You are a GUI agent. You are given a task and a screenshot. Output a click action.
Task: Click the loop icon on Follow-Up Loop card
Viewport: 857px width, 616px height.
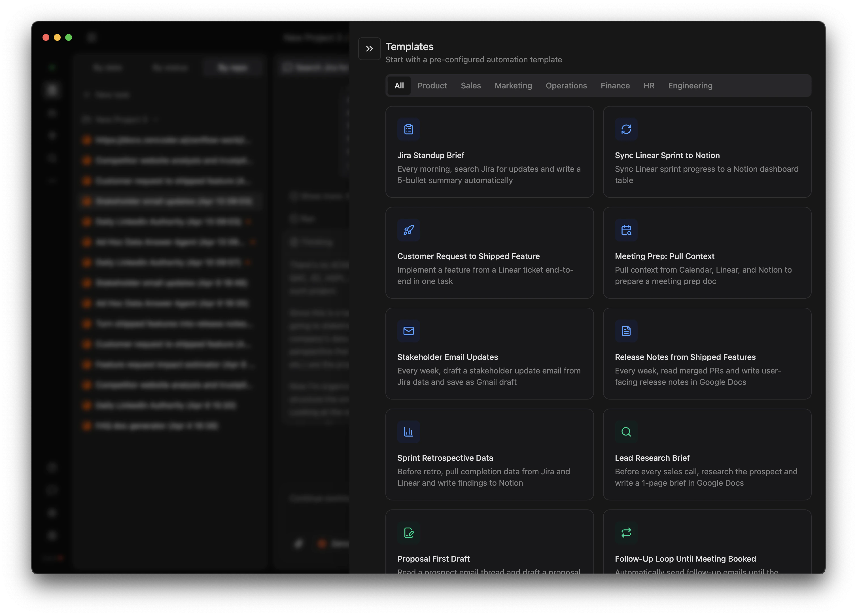coord(626,533)
